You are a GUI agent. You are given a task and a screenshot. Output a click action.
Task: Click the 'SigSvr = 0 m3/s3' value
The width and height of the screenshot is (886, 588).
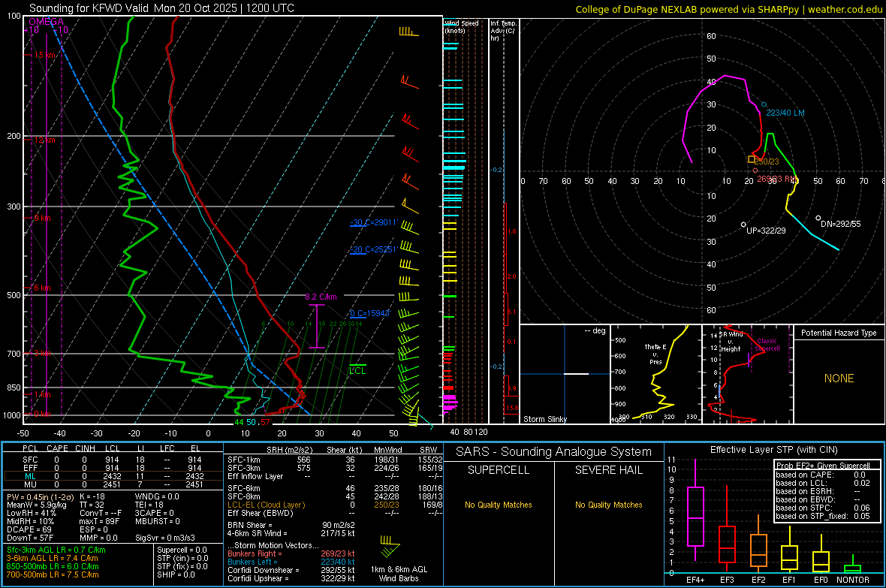[165, 538]
